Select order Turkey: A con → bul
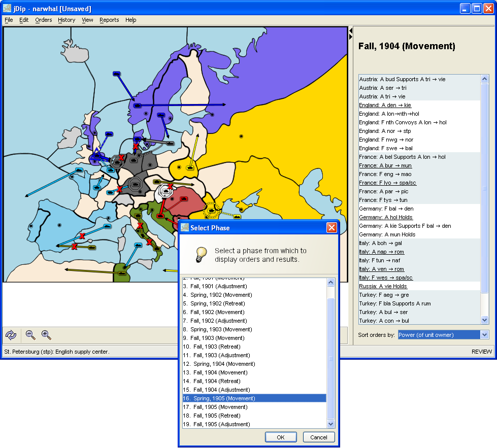The image size is (497, 448). point(420,321)
